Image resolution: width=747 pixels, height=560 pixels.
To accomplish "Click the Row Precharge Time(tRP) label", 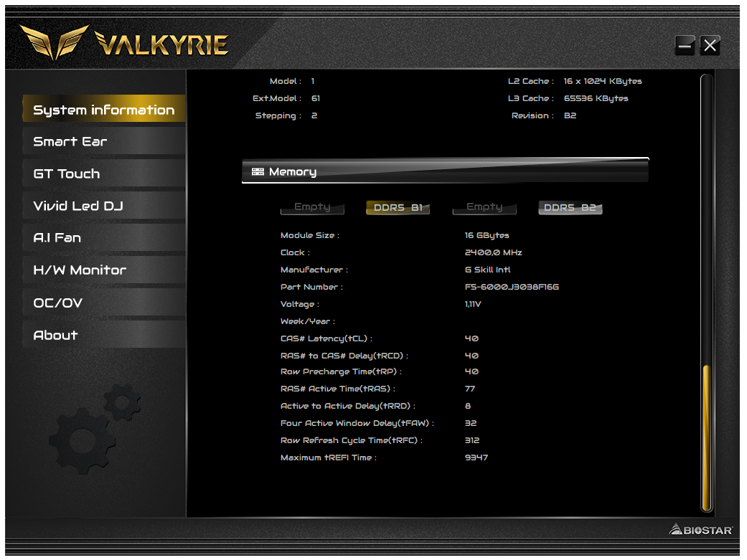I will click(x=341, y=371).
